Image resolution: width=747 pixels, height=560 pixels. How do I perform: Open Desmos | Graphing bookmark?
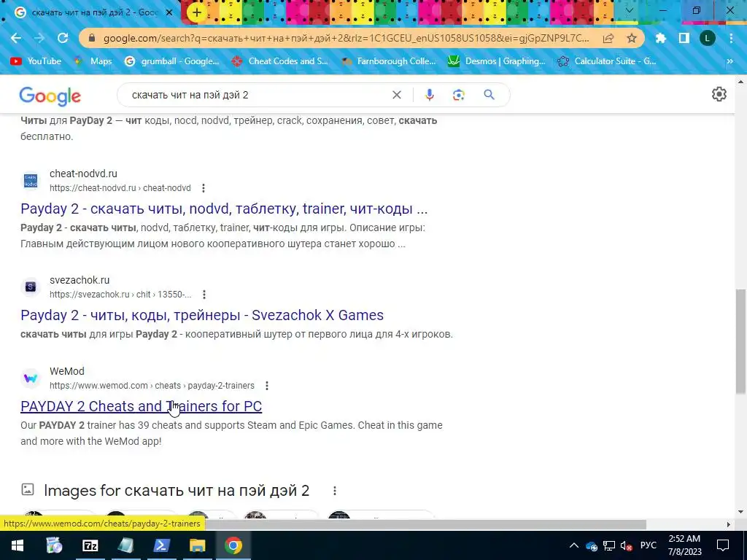(x=496, y=61)
